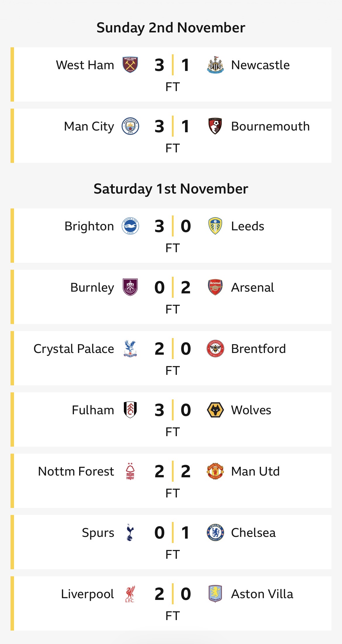Click FT status under Liverpool match
The image size is (342, 644).
(x=172, y=616)
